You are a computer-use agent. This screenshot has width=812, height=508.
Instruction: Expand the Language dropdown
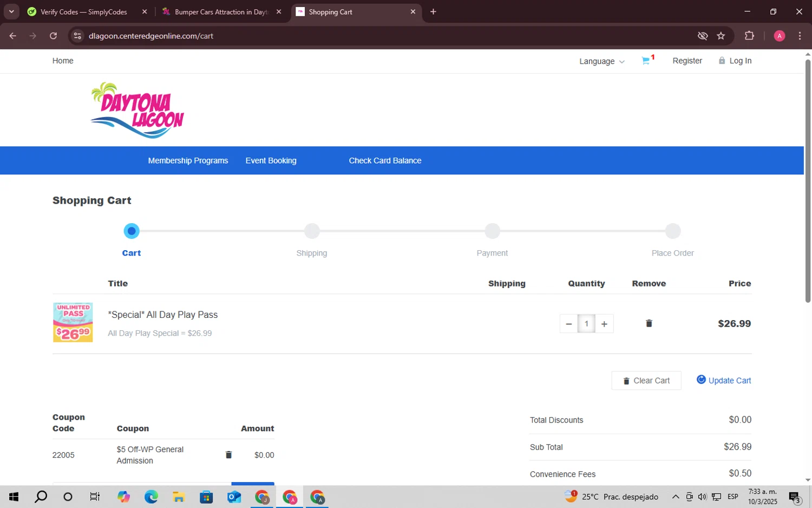tap(602, 61)
